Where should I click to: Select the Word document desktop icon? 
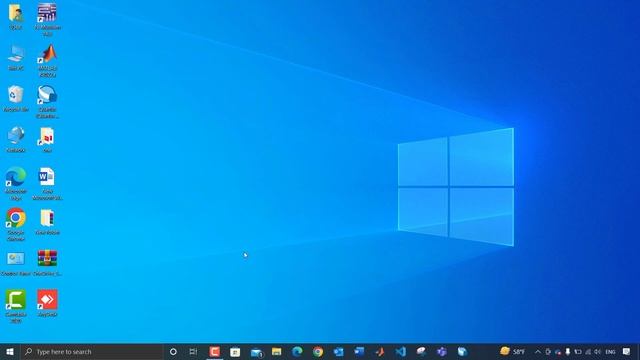point(47,184)
